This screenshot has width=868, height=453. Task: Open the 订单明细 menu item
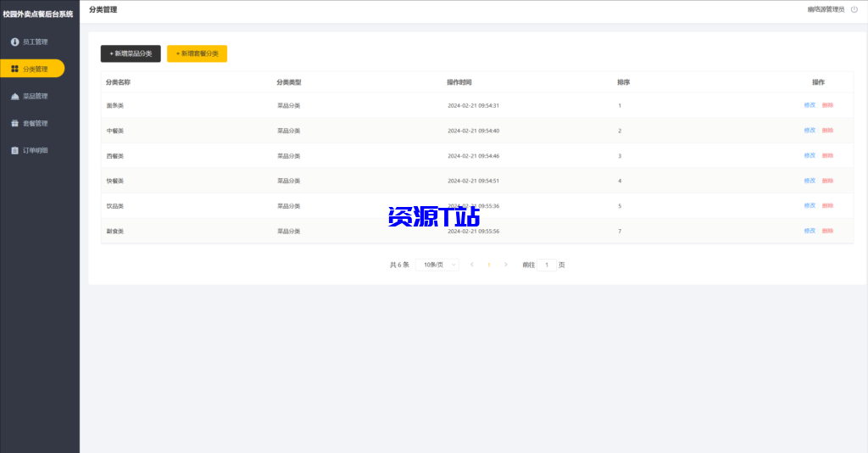tap(35, 150)
